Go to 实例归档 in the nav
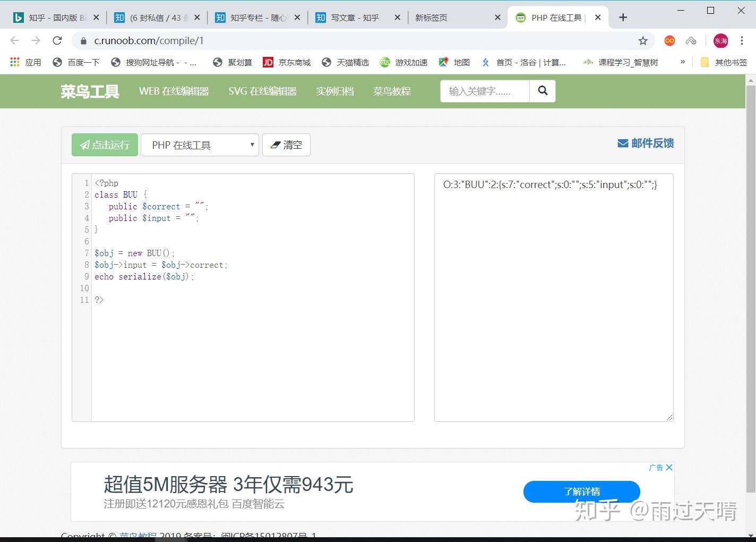The height and width of the screenshot is (542, 756). point(335,91)
